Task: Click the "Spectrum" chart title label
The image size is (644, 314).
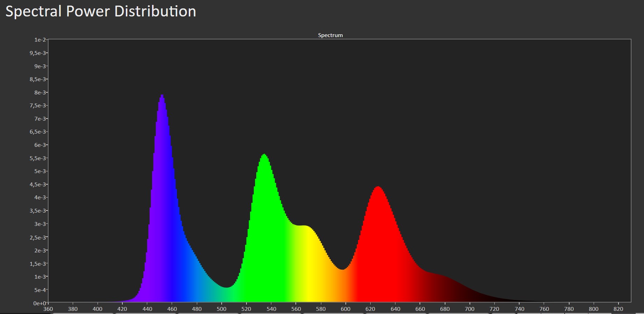Action: tap(330, 35)
